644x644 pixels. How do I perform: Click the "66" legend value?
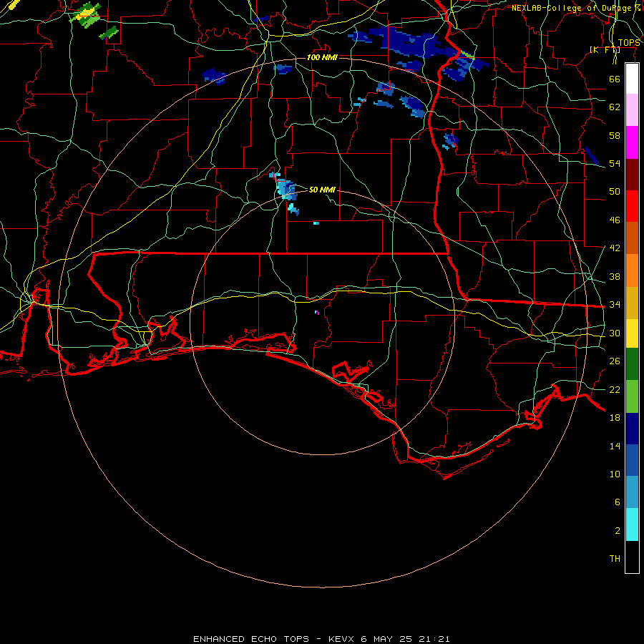[615, 79]
